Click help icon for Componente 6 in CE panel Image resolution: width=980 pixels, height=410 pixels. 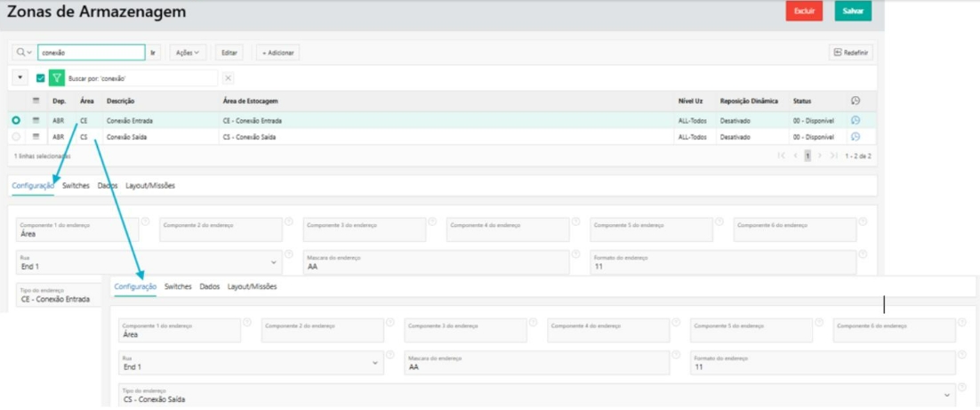click(863, 221)
